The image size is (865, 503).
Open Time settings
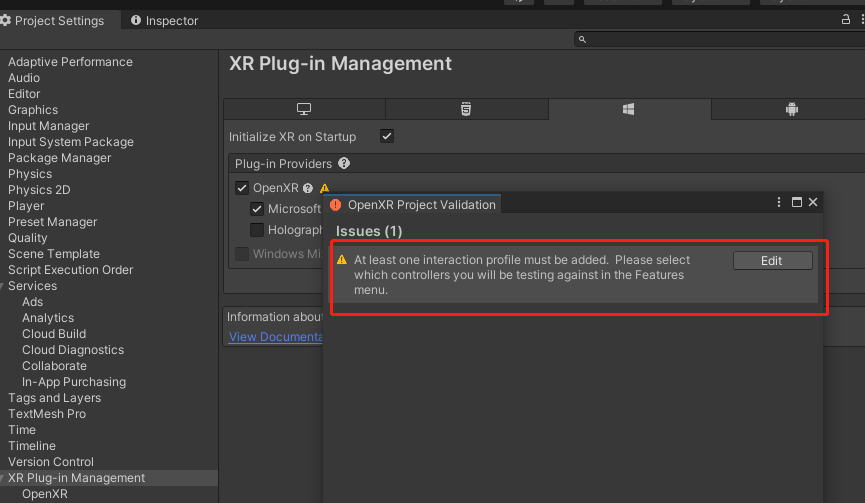22,430
